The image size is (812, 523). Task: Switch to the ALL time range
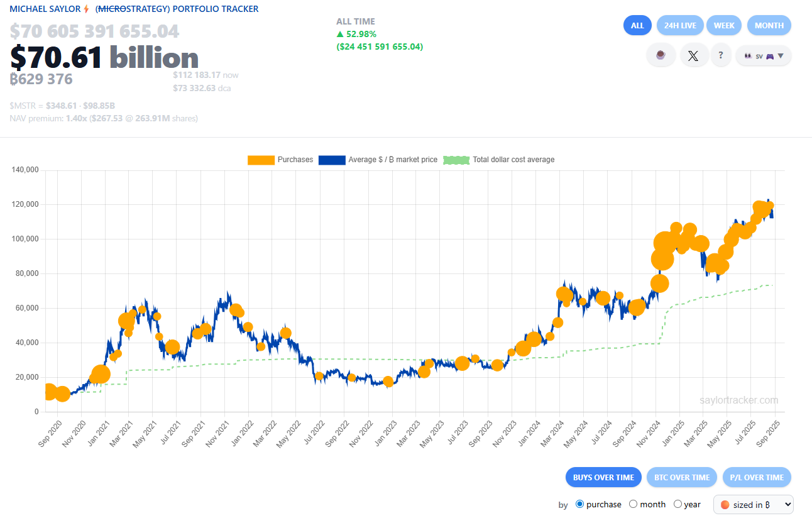coord(637,26)
